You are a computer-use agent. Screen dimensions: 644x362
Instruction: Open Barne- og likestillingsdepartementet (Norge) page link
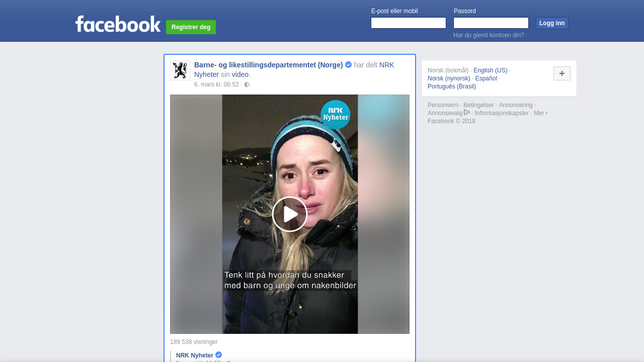tap(269, 65)
